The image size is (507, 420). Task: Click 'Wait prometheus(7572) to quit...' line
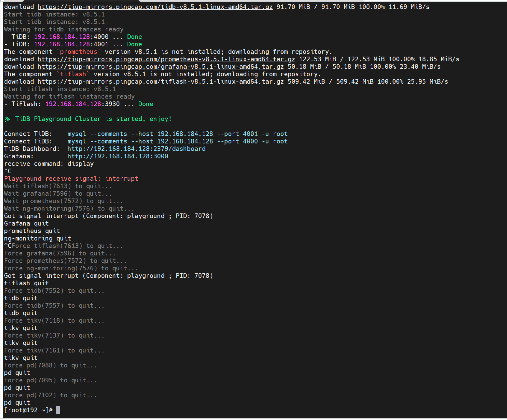63,201
